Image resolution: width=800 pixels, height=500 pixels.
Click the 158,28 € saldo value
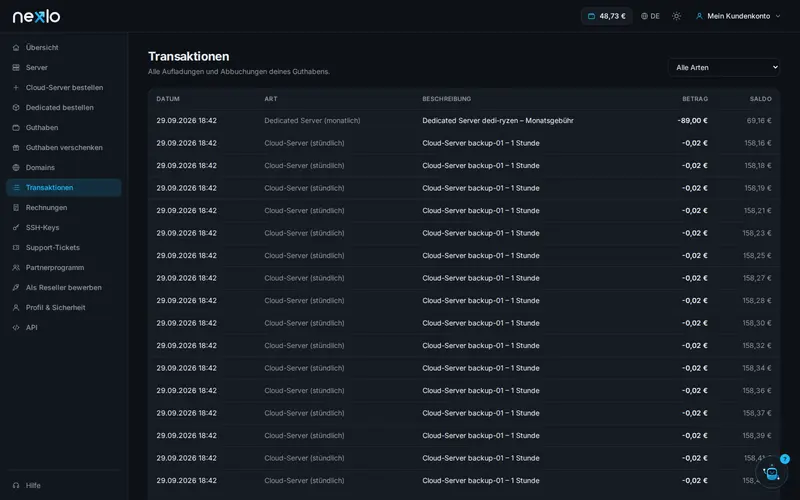click(x=757, y=301)
